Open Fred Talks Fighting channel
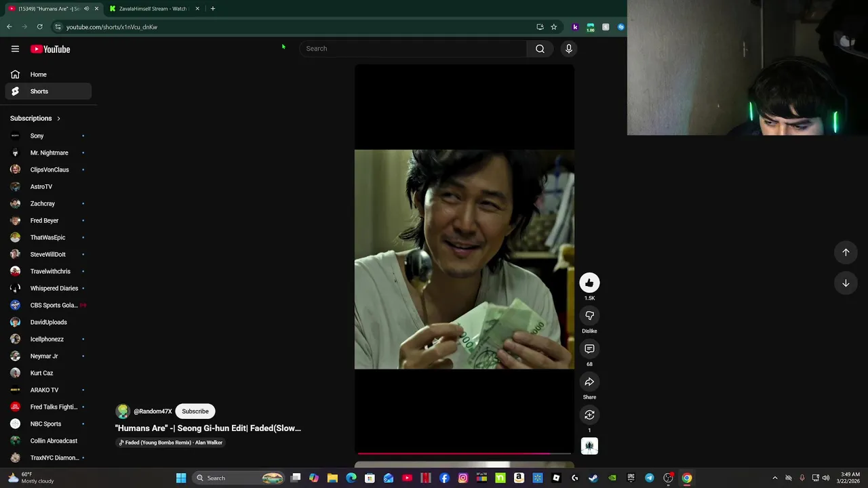Screen dimensions: 868x488 48,407
